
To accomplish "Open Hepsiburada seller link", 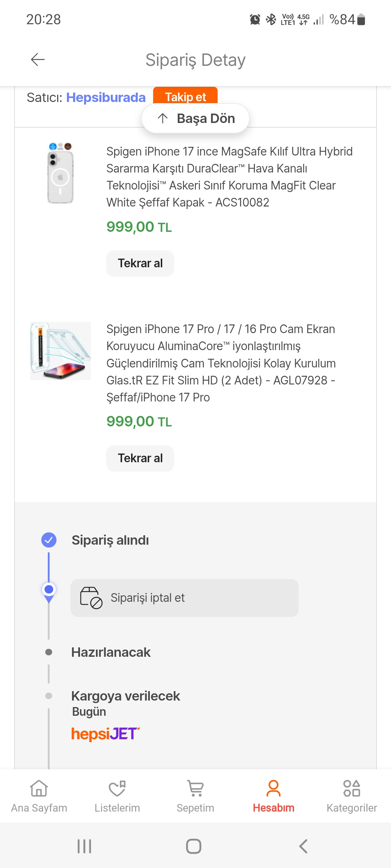I will point(106,98).
